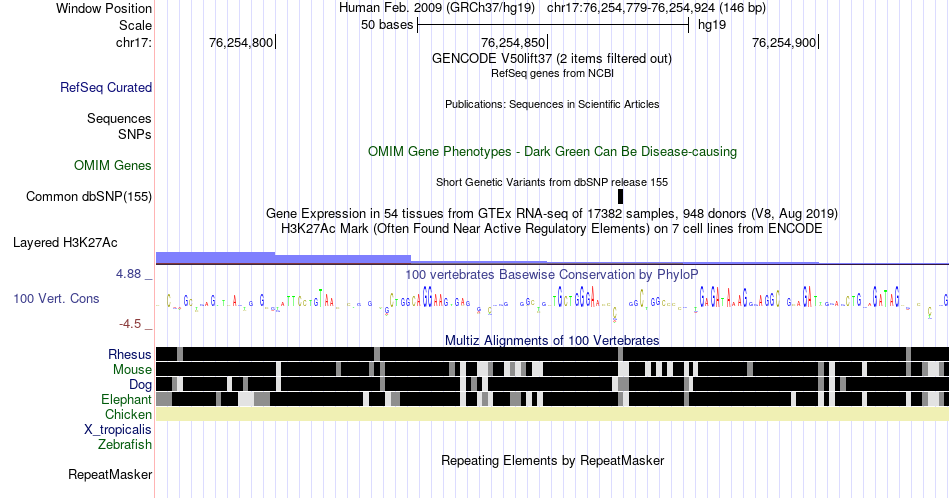
Task: Click the 76,254,900 ruler position
Action: tap(784, 42)
